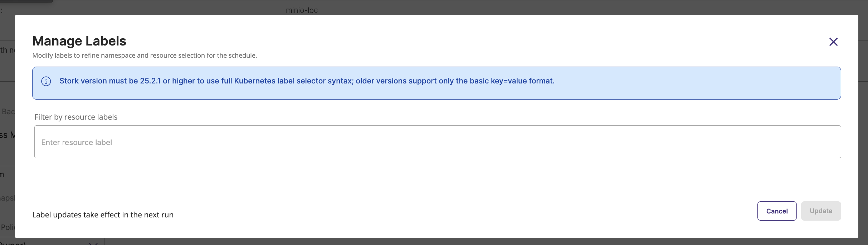Click the greyed-out Update button

821,211
